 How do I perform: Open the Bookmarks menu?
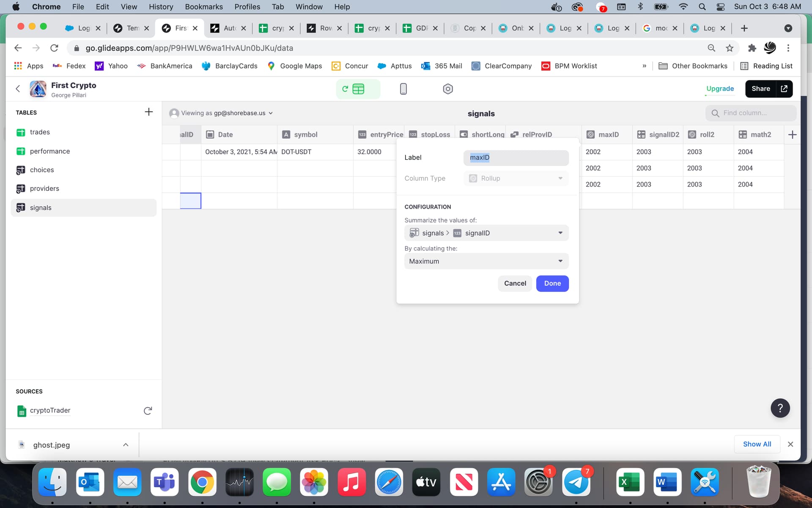pyautogui.click(x=203, y=7)
